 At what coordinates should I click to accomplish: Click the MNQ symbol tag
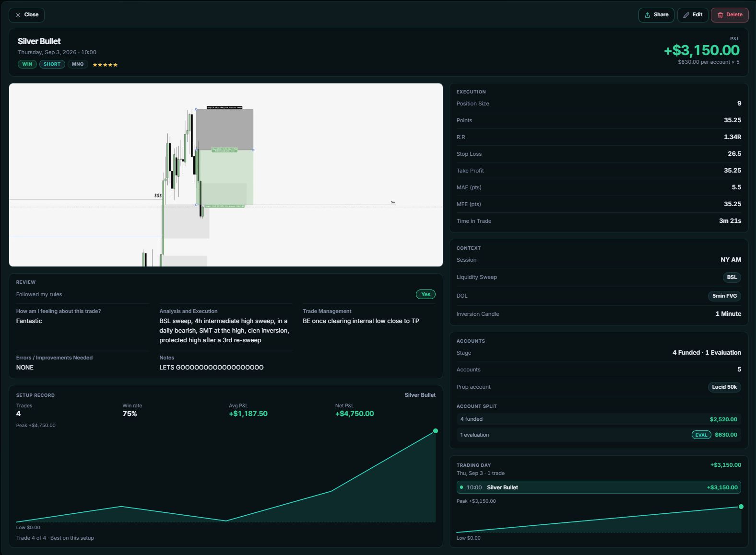(78, 64)
